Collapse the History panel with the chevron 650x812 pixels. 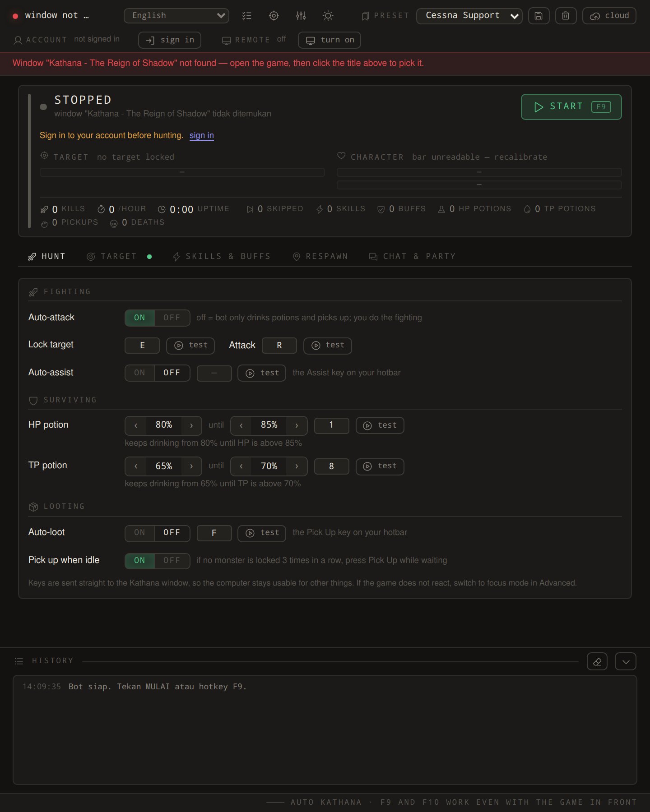[x=626, y=662]
